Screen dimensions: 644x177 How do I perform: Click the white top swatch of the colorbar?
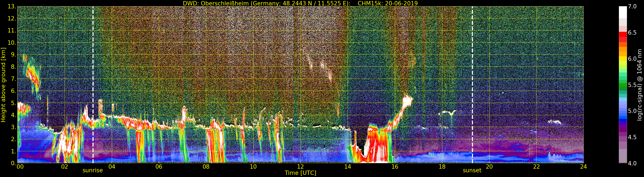pos(623,12)
